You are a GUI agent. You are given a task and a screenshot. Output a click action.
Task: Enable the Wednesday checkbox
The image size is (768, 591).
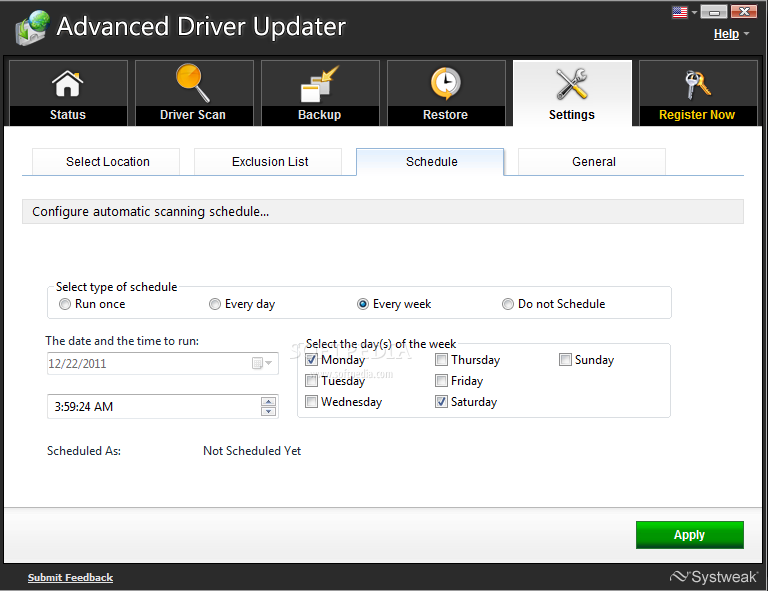point(312,402)
